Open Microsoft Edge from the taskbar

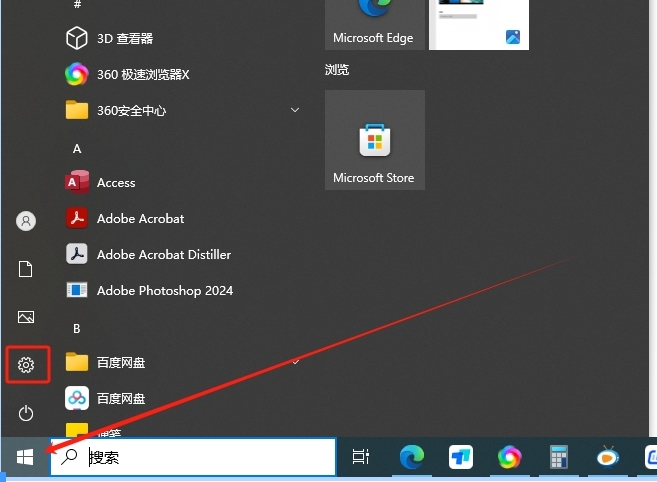point(412,457)
